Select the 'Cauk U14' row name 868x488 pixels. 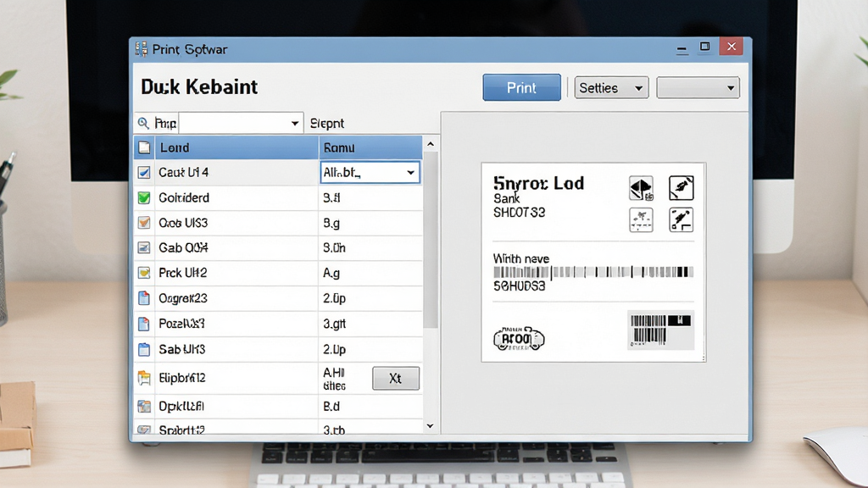(184, 173)
